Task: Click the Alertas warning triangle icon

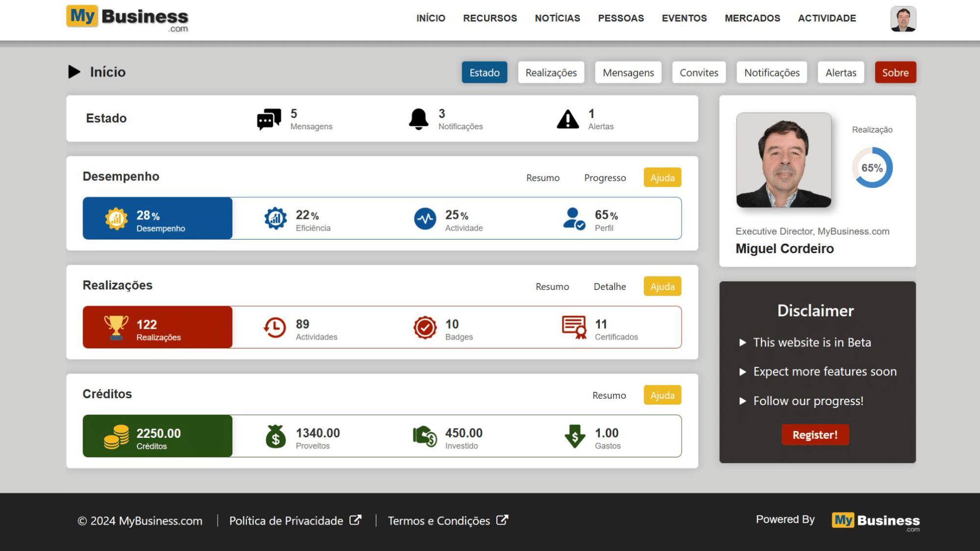Action: [x=568, y=119]
